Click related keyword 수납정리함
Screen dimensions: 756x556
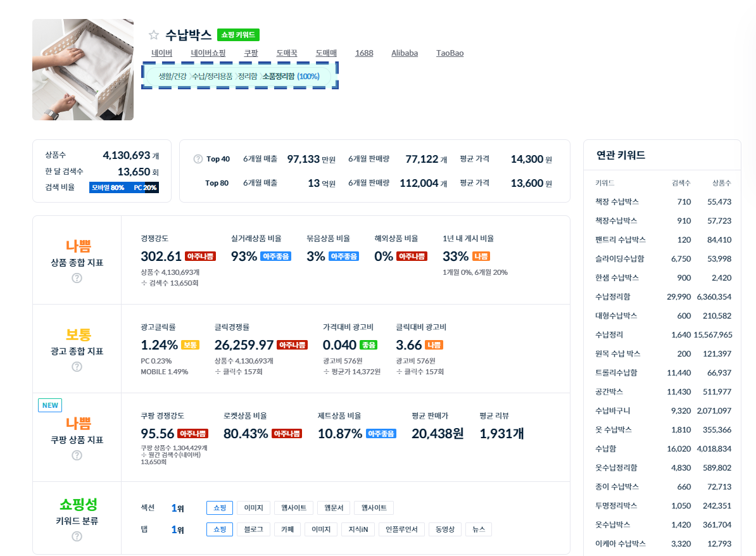(x=612, y=297)
